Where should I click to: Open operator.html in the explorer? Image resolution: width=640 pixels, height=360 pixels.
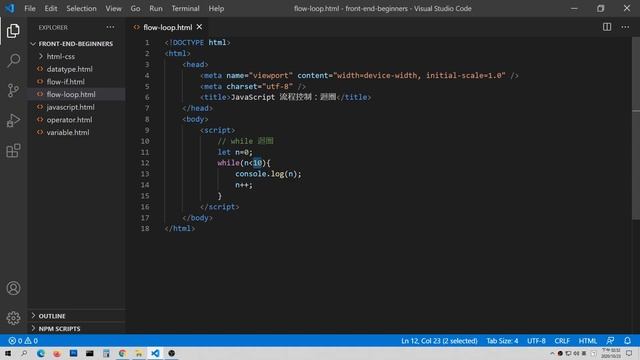click(x=76, y=120)
